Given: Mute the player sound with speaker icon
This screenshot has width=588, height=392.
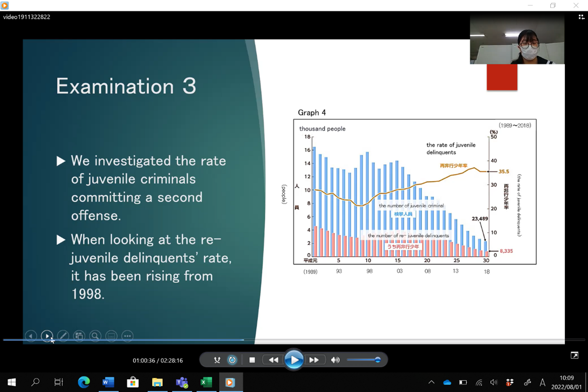Looking at the screenshot, I should tap(335, 360).
